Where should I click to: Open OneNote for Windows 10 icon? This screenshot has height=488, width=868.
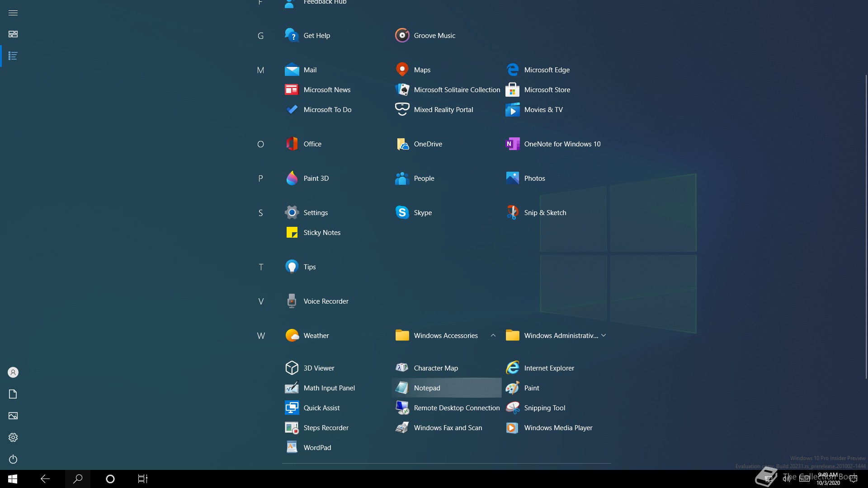pos(512,144)
